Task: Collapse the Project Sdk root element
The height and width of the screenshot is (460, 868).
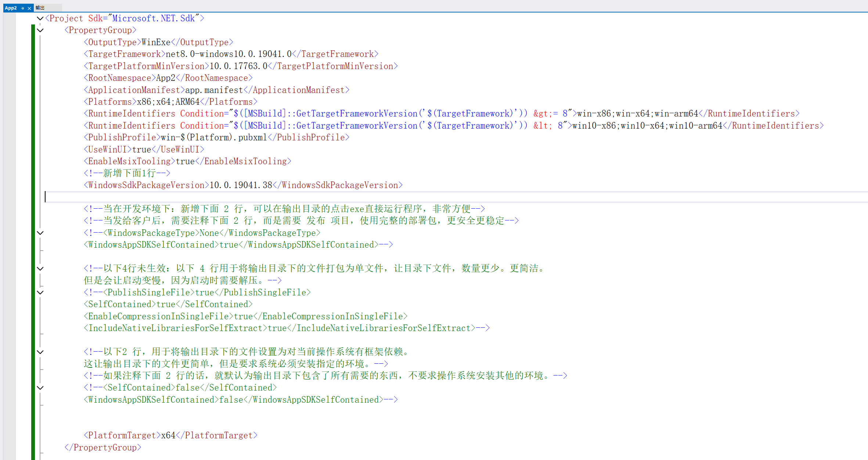Action: pyautogui.click(x=40, y=18)
